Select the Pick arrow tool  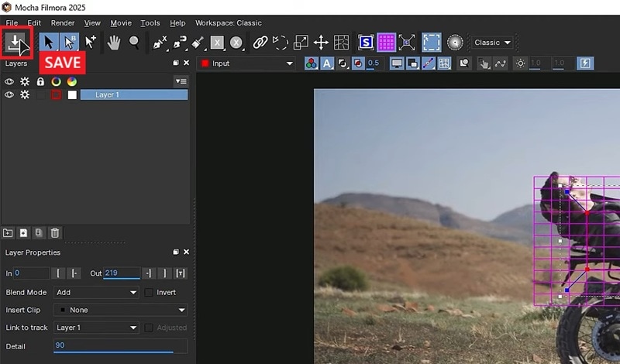[x=49, y=43]
